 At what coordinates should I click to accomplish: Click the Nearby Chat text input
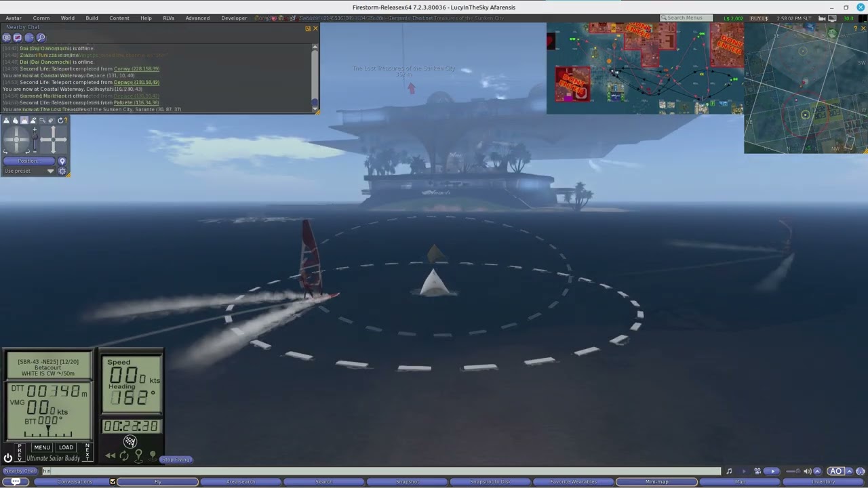pos(381,471)
